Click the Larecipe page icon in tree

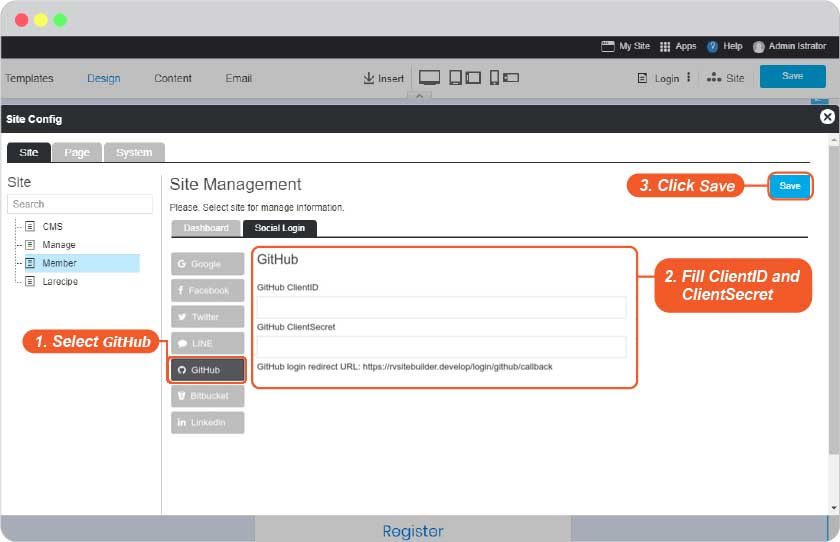point(30,281)
